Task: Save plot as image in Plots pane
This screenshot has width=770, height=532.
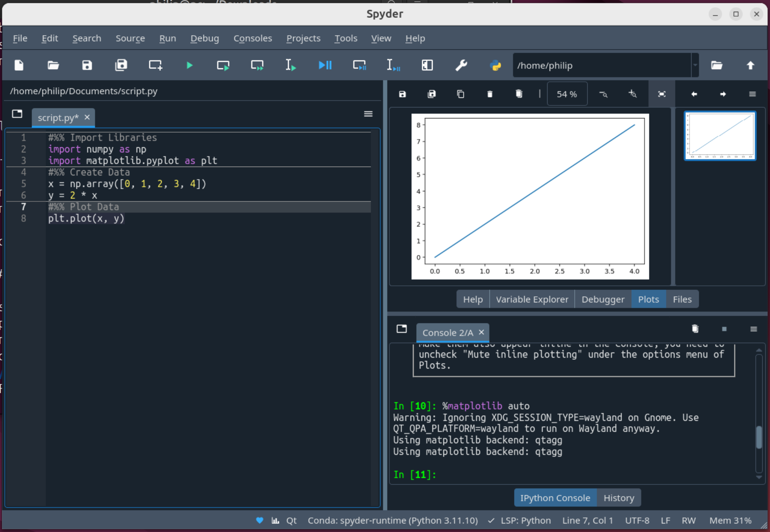Action: (402, 94)
